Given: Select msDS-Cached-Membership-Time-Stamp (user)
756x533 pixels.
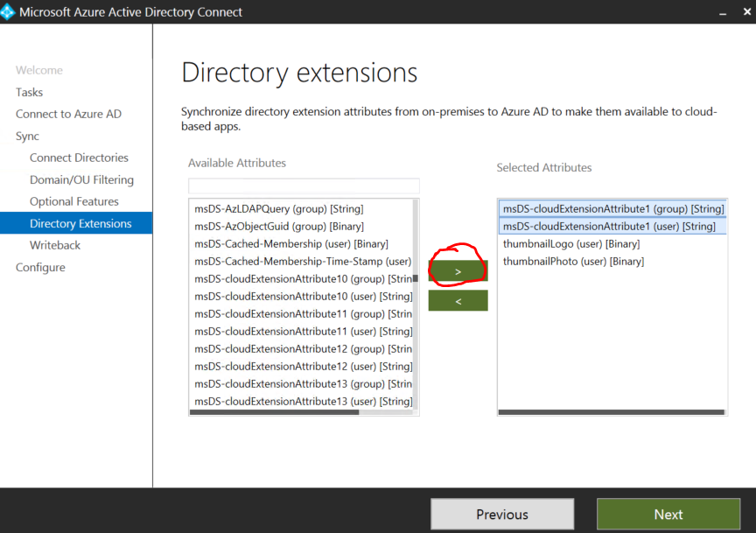Looking at the screenshot, I should (x=301, y=262).
